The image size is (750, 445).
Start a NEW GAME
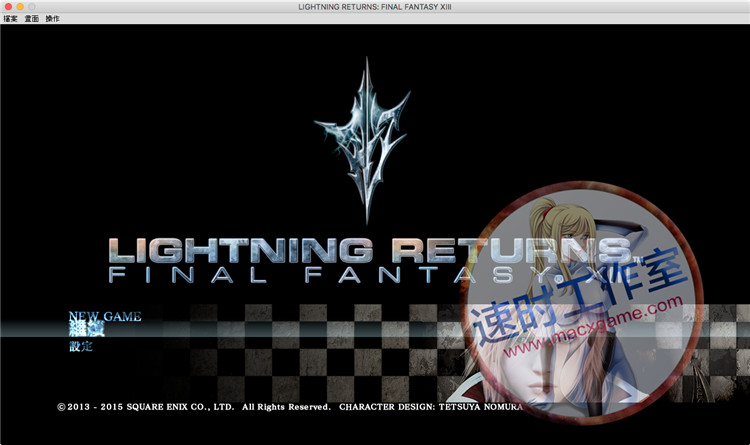105,316
